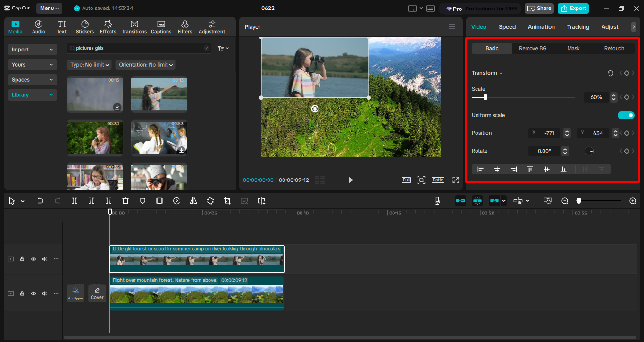The height and width of the screenshot is (342, 644).
Task: Click the Scale slider track
Action: 528,97
